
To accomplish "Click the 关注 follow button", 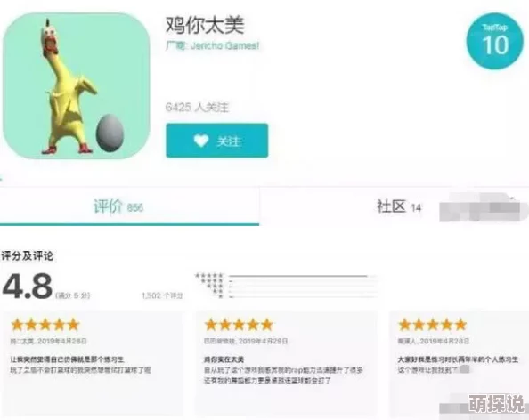I will (x=217, y=141).
